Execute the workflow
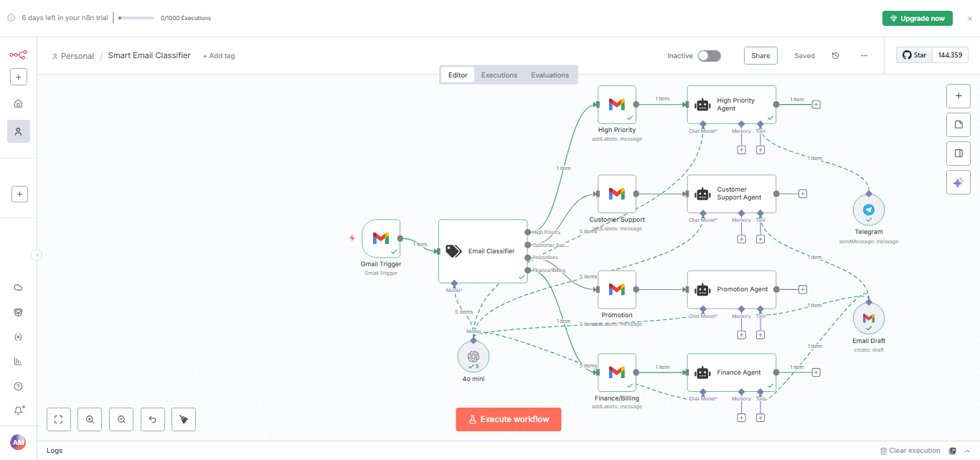The width and height of the screenshot is (980, 460). coord(508,419)
